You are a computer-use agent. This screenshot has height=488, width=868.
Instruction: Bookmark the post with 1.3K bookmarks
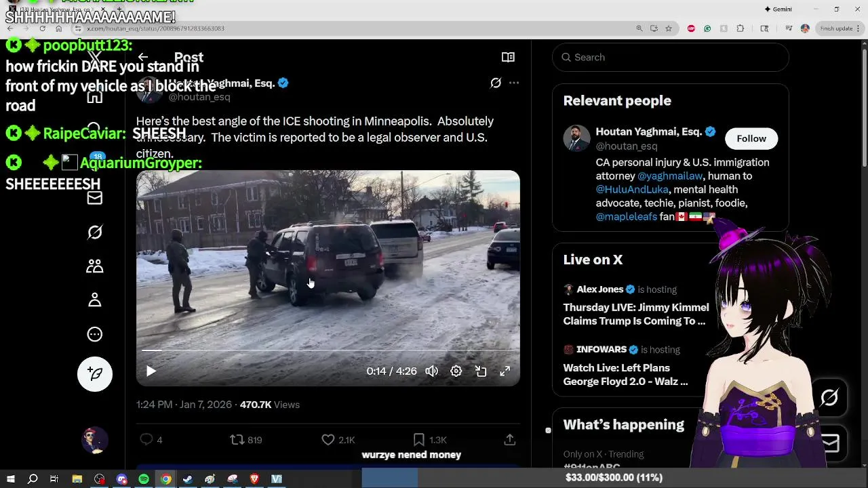[x=419, y=440]
